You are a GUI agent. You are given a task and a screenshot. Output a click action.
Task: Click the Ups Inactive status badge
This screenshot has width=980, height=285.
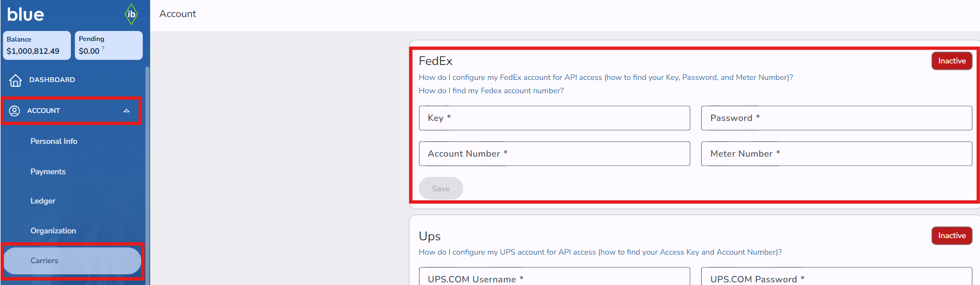pos(951,235)
